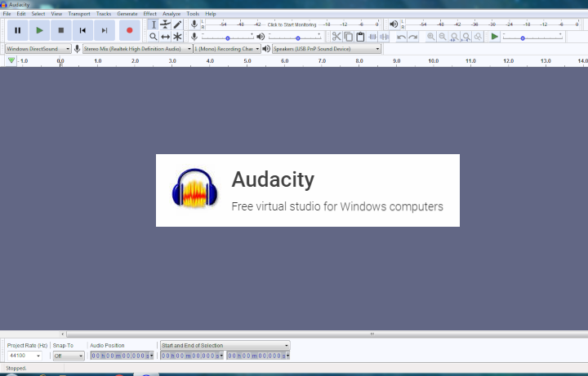Select the Draw (pencil) tool
Screen dimensions: 588x376
coord(177,24)
